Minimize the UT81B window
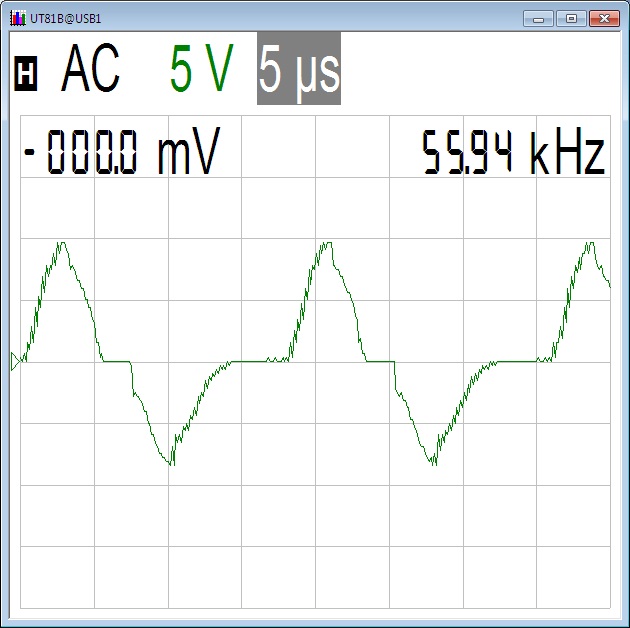Viewport: 630px width, 628px height. 541,18
